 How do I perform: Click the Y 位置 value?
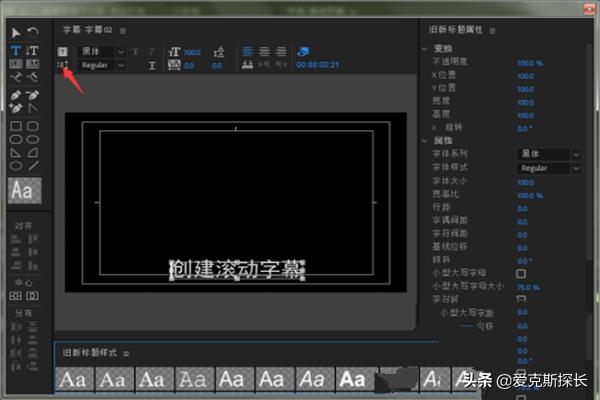(x=526, y=90)
